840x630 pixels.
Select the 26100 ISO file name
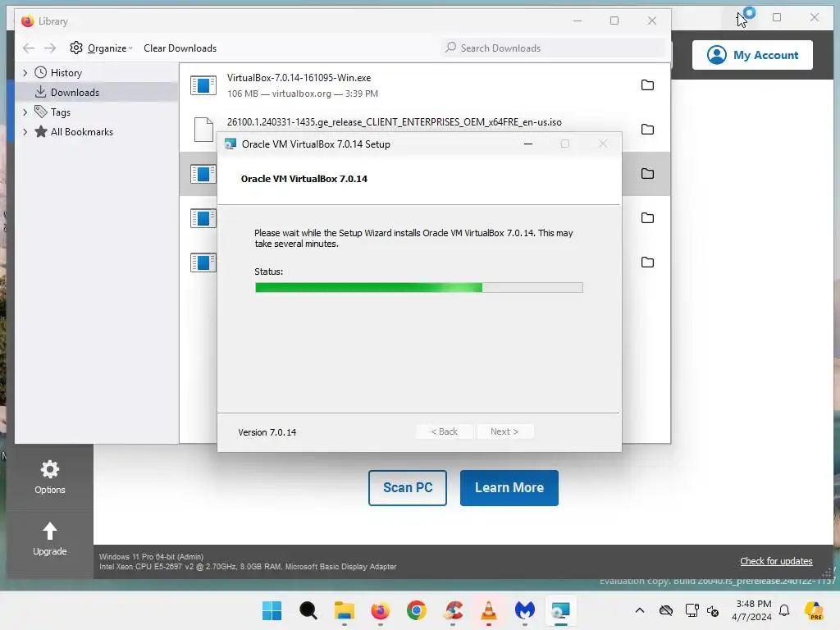point(395,122)
